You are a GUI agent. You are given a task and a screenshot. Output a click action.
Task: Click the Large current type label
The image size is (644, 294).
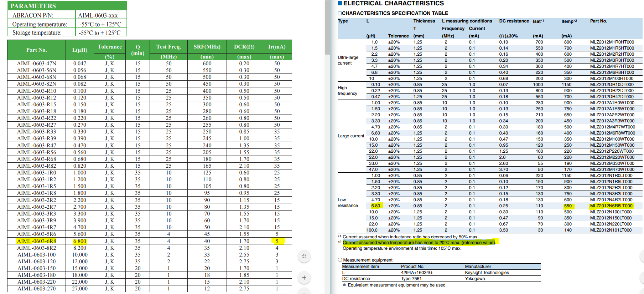(x=351, y=136)
